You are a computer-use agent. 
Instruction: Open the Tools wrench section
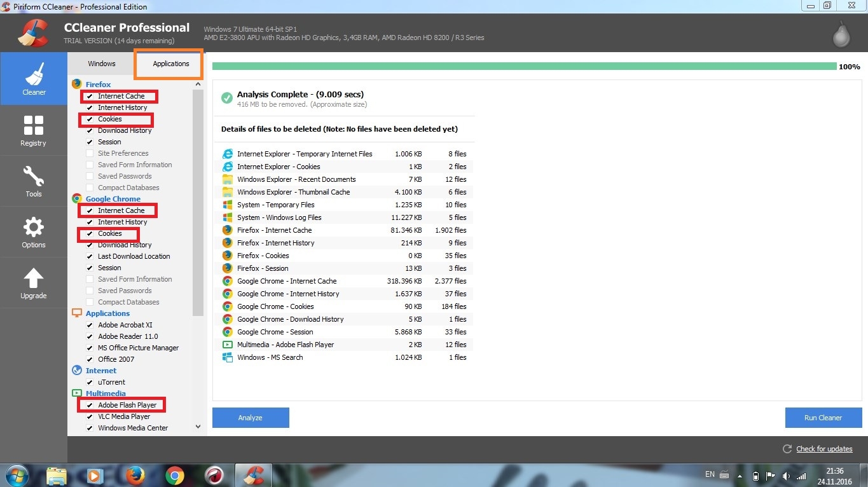point(34,181)
